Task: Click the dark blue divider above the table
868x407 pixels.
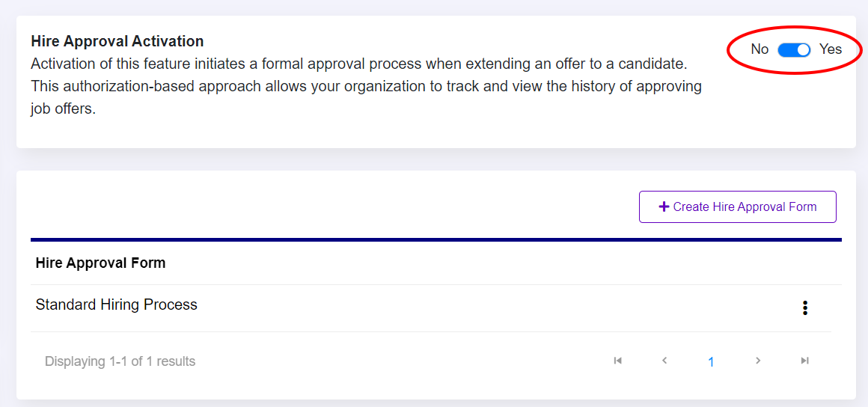Action: pos(435,239)
